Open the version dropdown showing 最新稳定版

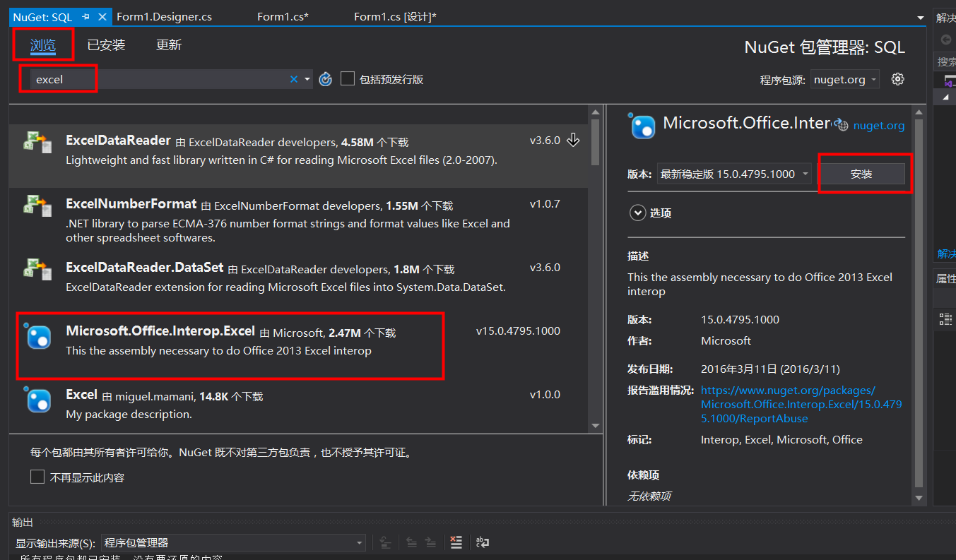click(x=733, y=173)
